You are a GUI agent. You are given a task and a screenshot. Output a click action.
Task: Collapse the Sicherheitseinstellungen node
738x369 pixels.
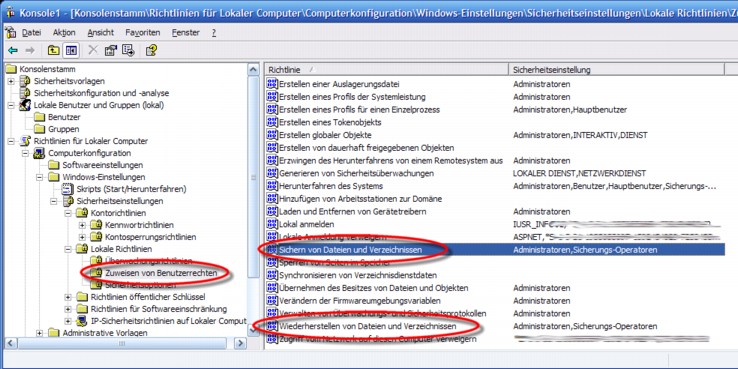pyautogui.click(x=54, y=201)
